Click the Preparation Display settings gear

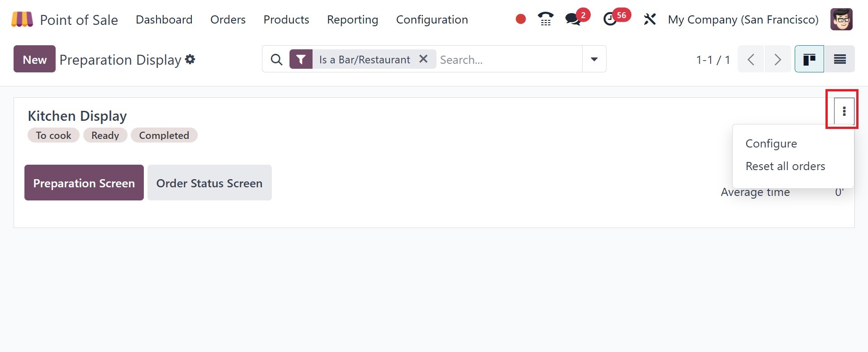[190, 59]
